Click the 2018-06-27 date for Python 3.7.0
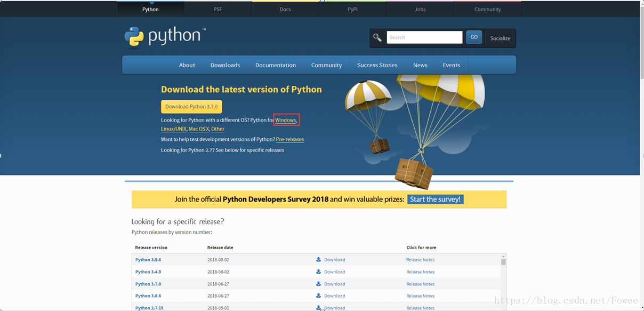The width and height of the screenshot is (644, 311). click(218, 284)
